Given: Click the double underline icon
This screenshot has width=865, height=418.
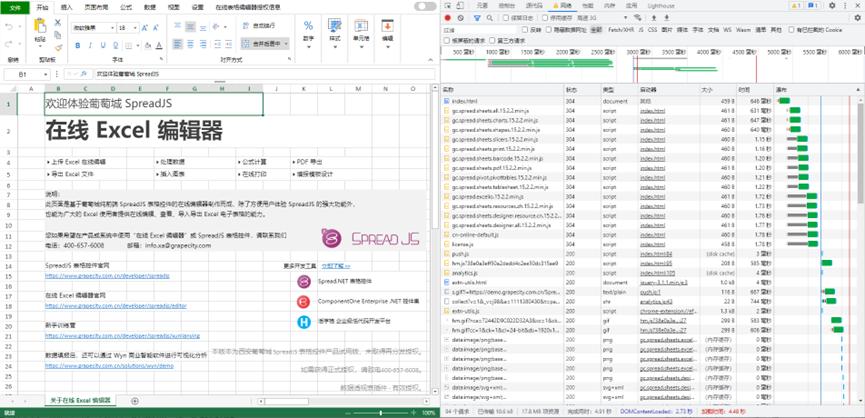Looking at the screenshot, I should [115, 45].
